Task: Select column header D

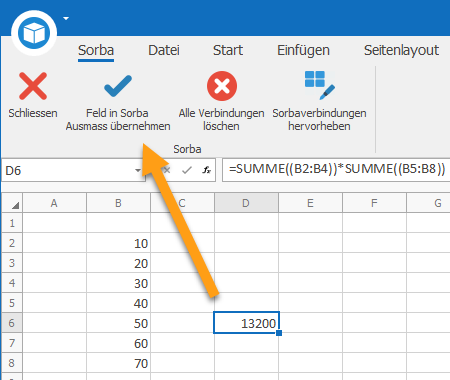Action: point(246,203)
